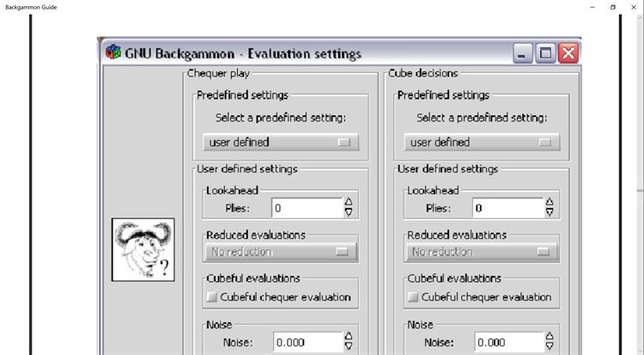This screenshot has height=355, width=644.
Task: Decrease Cube decisions Plies with down arrow
Action: [x=550, y=212]
